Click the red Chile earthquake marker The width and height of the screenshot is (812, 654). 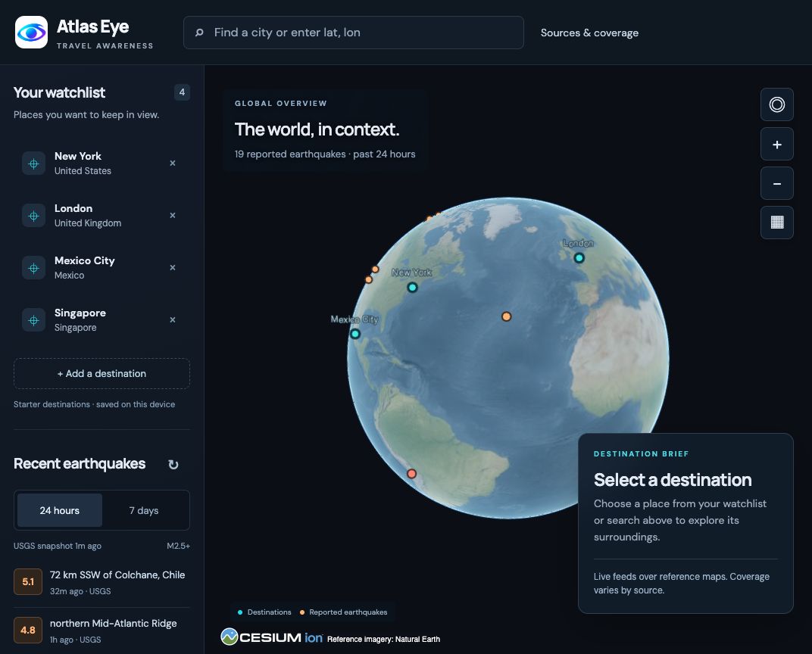pos(412,473)
